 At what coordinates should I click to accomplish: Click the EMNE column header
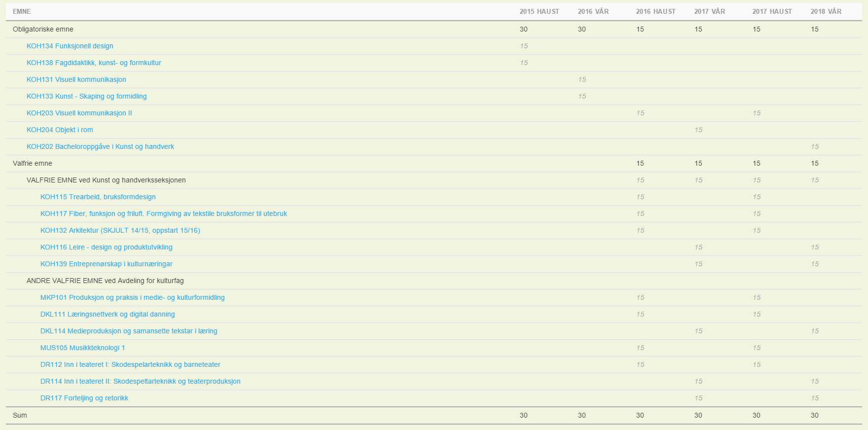click(x=22, y=11)
